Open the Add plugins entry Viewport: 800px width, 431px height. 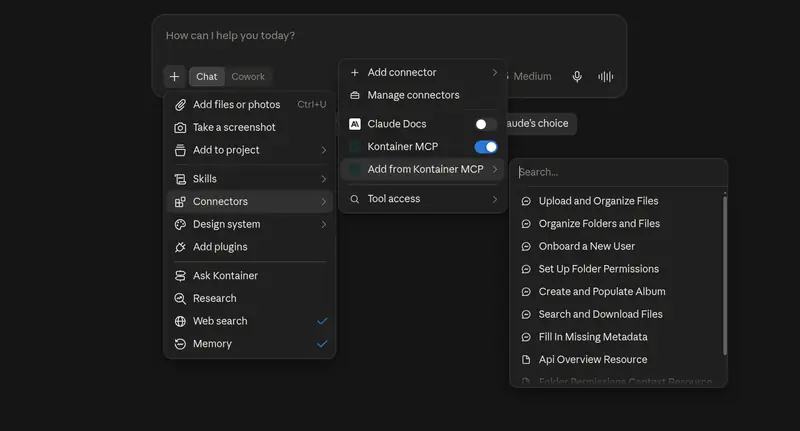click(249, 247)
